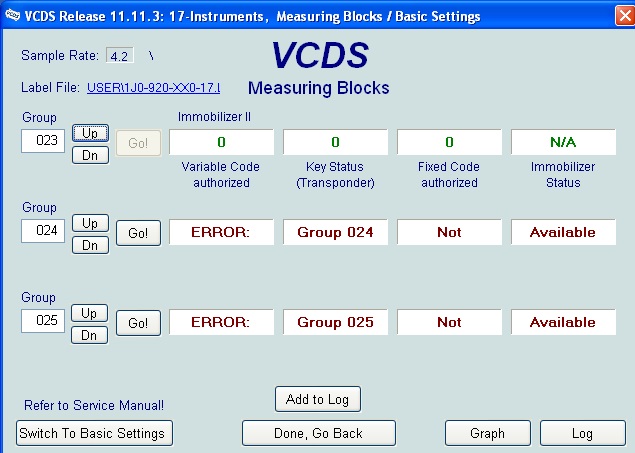Select the Group 023 input field
635x453 pixels.
43,141
